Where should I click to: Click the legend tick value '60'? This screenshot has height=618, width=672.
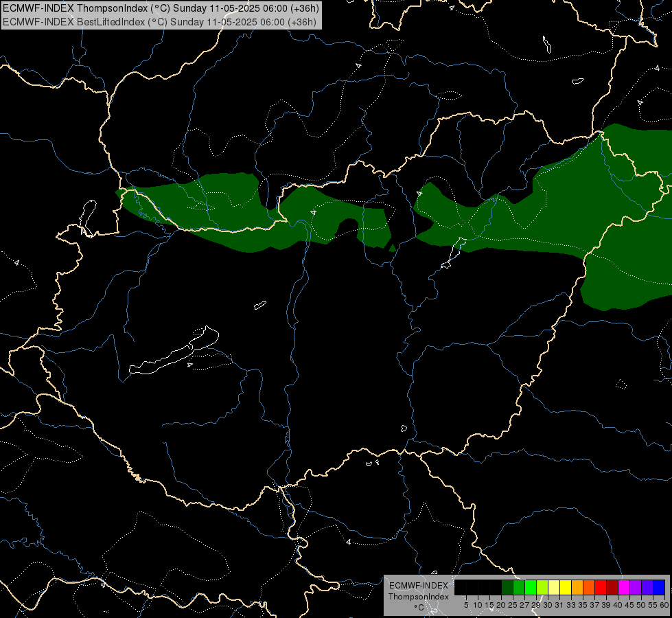pyautogui.click(x=664, y=605)
